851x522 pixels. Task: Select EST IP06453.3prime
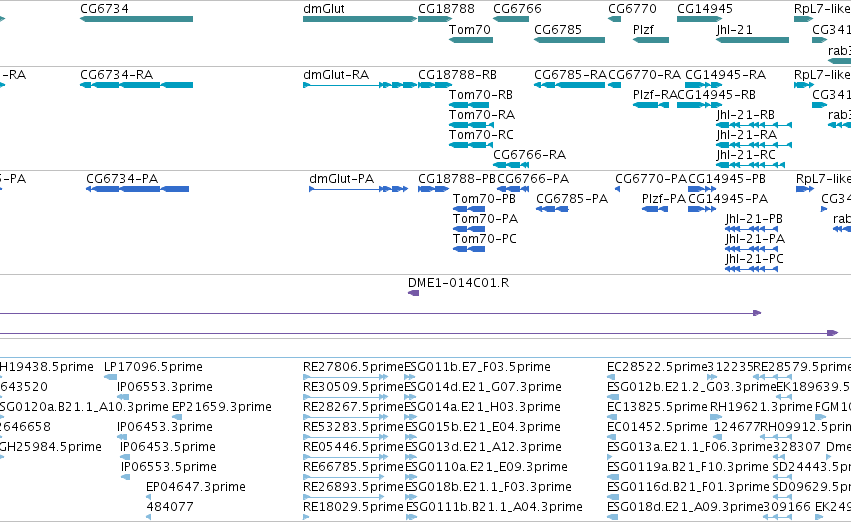pyautogui.click(x=164, y=428)
